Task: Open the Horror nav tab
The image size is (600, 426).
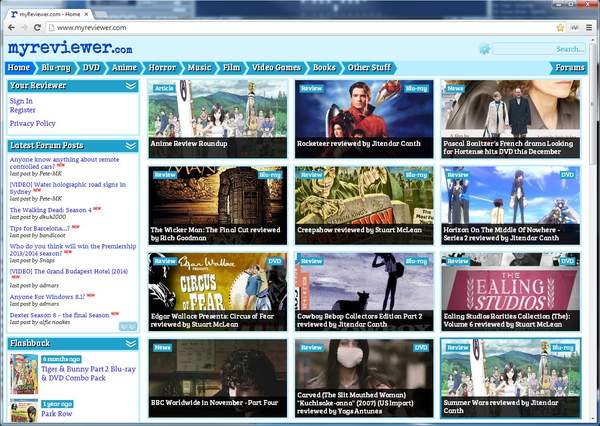Action: click(x=162, y=68)
